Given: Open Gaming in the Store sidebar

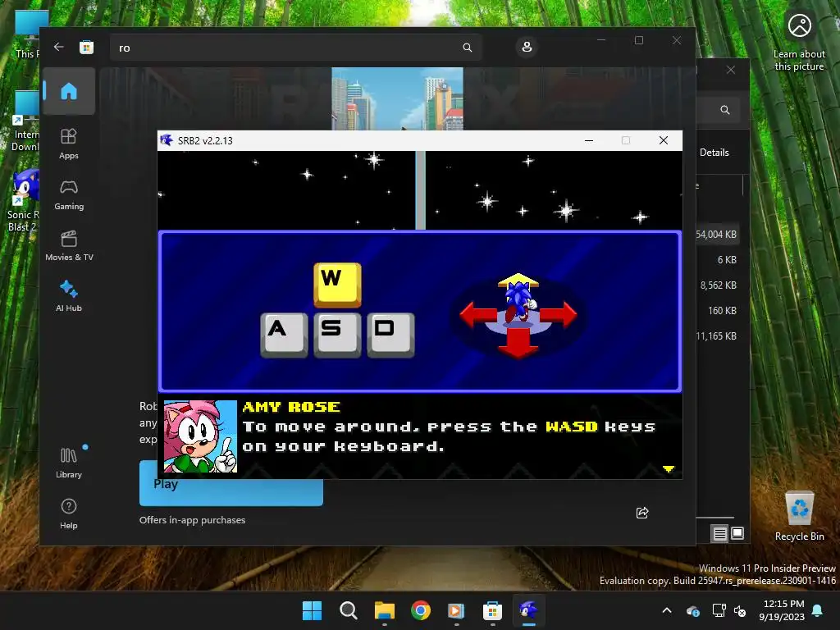Looking at the screenshot, I should pyautogui.click(x=69, y=194).
